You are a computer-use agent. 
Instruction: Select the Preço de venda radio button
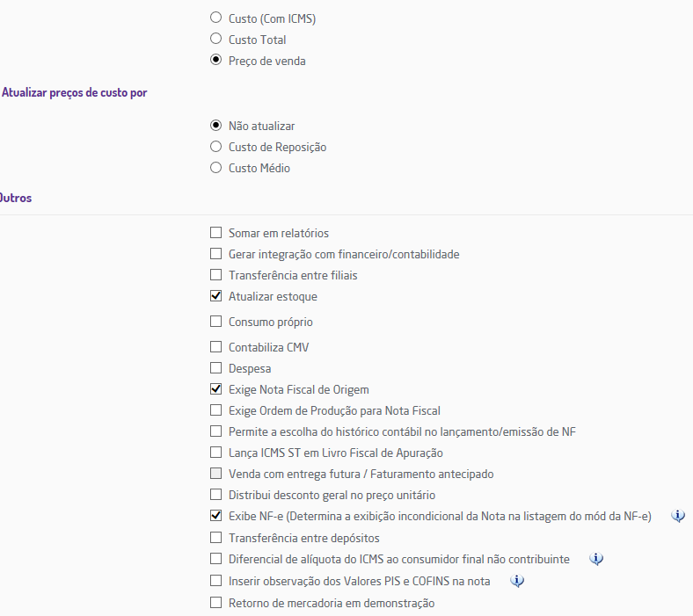coord(216,61)
